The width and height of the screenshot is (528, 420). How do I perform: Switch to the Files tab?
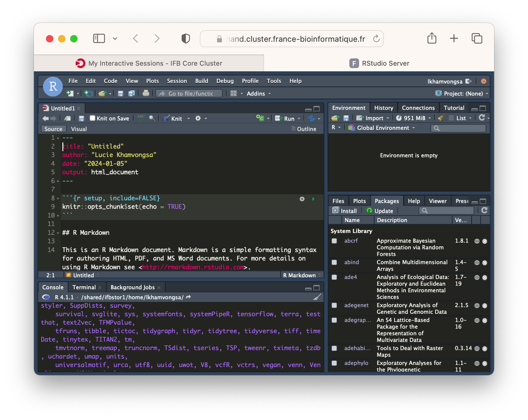(338, 201)
